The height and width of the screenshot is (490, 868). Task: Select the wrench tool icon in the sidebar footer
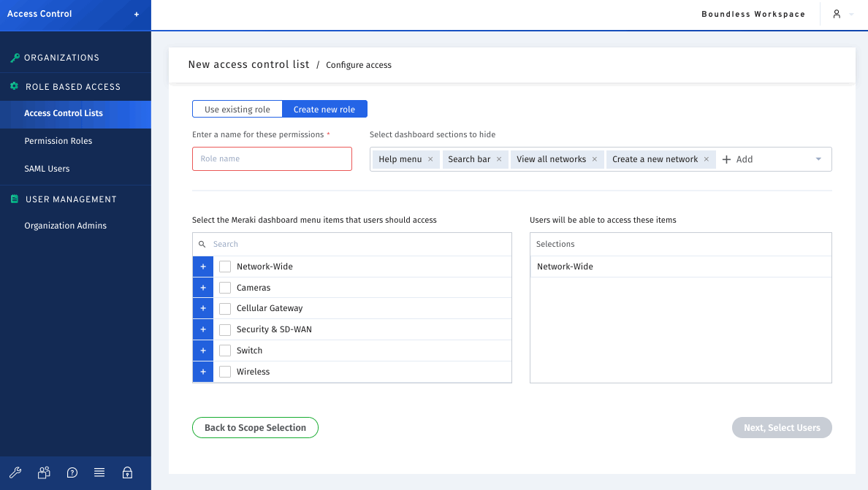point(15,472)
